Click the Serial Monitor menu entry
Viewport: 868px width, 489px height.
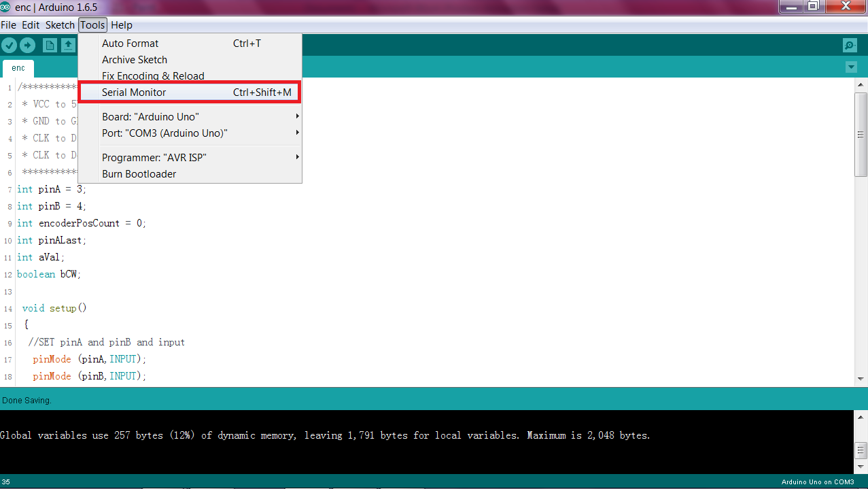click(133, 92)
